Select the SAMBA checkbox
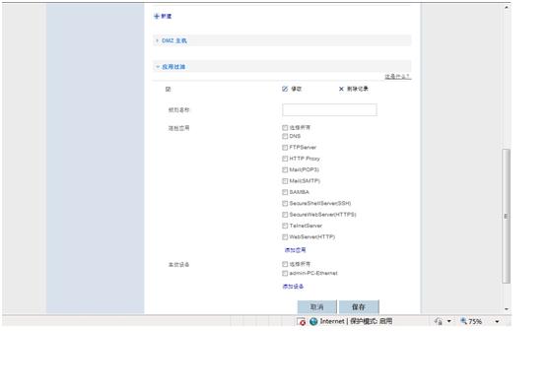 [x=285, y=192]
